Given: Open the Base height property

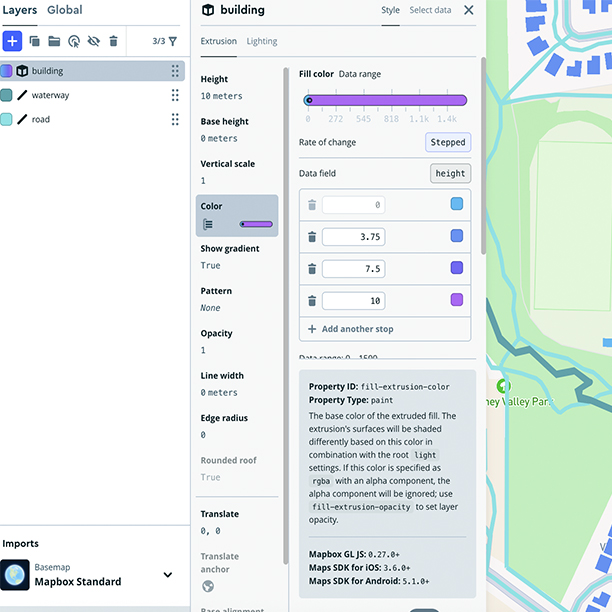Looking at the screenshot, I should click(x=237, y=130).
